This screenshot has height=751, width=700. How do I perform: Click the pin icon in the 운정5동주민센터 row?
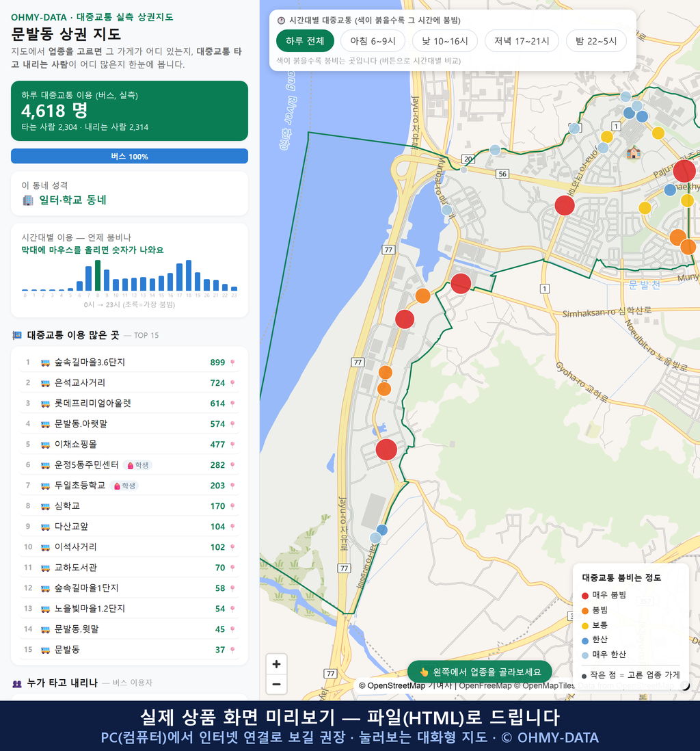click(x=232, y=465)
